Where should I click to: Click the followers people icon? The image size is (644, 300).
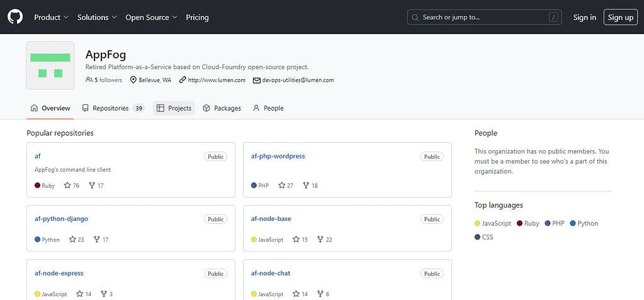click(89, 80)
